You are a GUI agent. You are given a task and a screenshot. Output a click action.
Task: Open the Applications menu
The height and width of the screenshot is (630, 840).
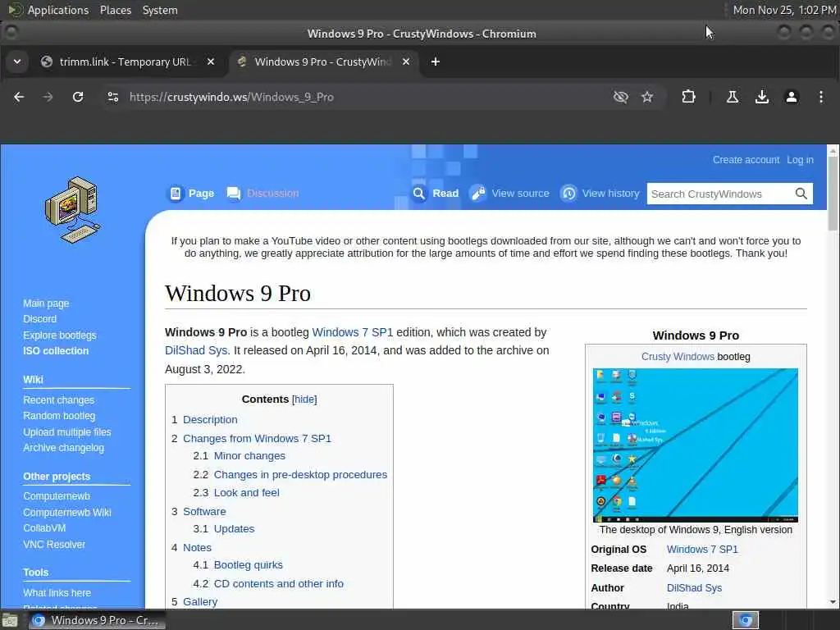58,10
